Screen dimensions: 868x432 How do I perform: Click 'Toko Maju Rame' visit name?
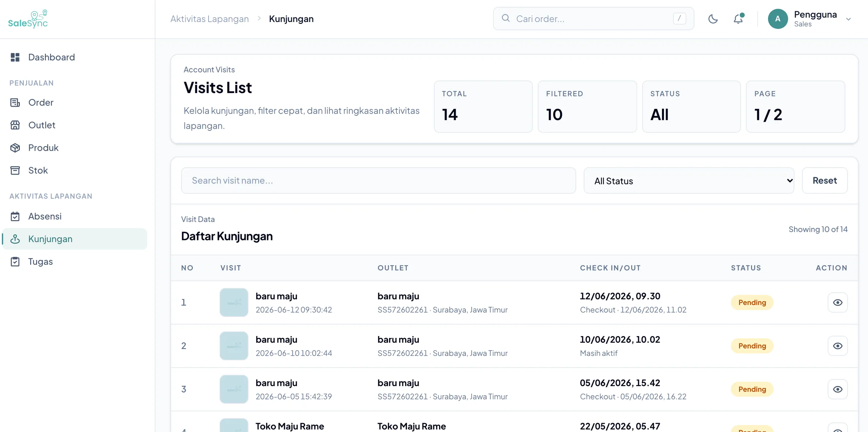(x=290, y=426)
